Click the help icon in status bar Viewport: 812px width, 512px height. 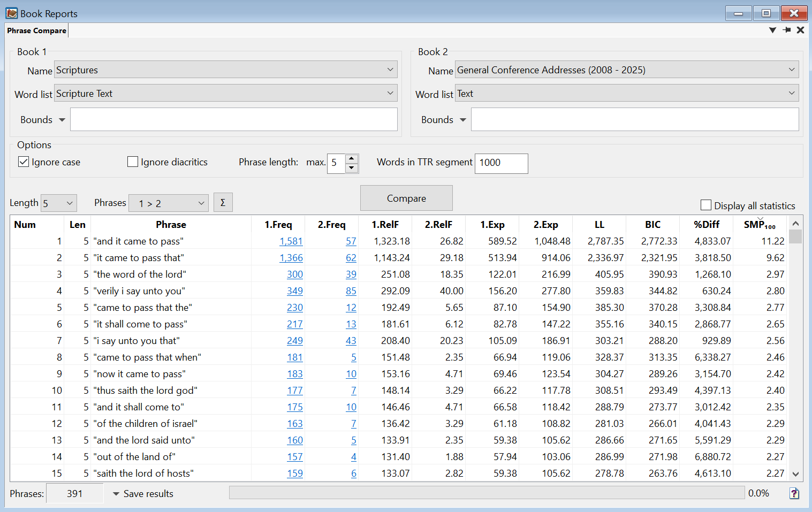(x=794, y=493)
